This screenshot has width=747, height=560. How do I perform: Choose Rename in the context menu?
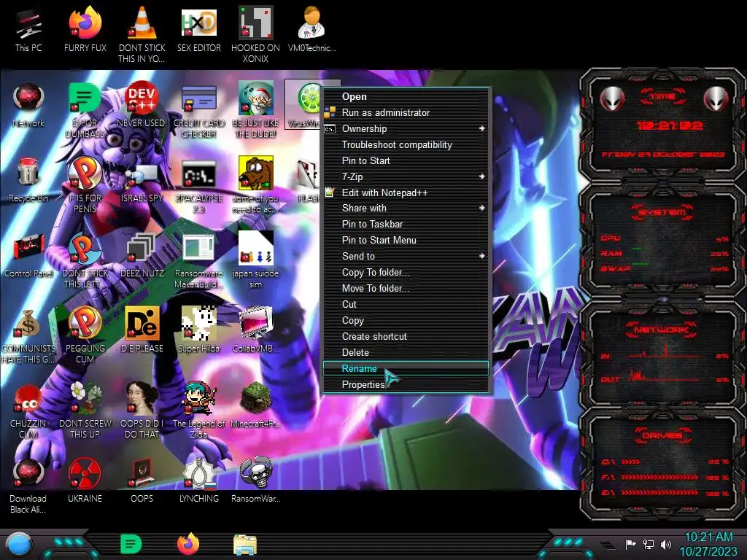click(x=406, y=368)
